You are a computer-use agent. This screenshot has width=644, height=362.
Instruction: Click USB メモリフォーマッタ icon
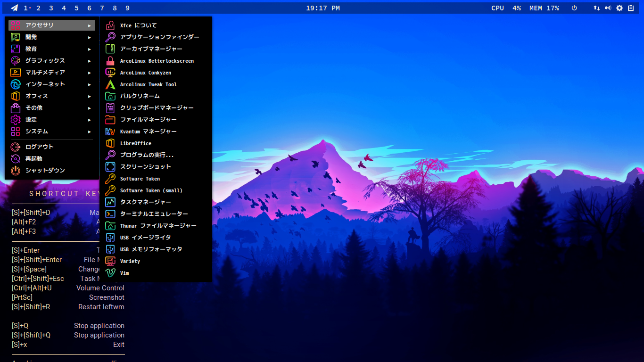point(110,249)
